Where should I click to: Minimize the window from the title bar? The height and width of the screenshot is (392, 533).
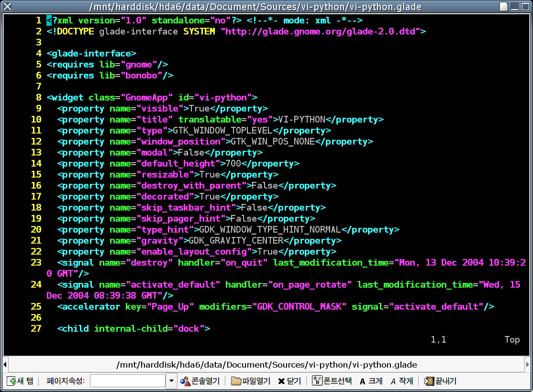514,6
